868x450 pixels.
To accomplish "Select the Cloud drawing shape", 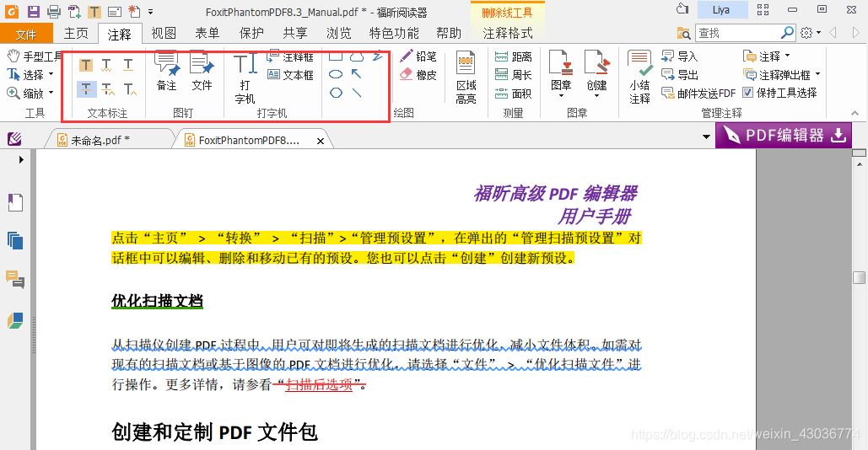I will (357, 56).
